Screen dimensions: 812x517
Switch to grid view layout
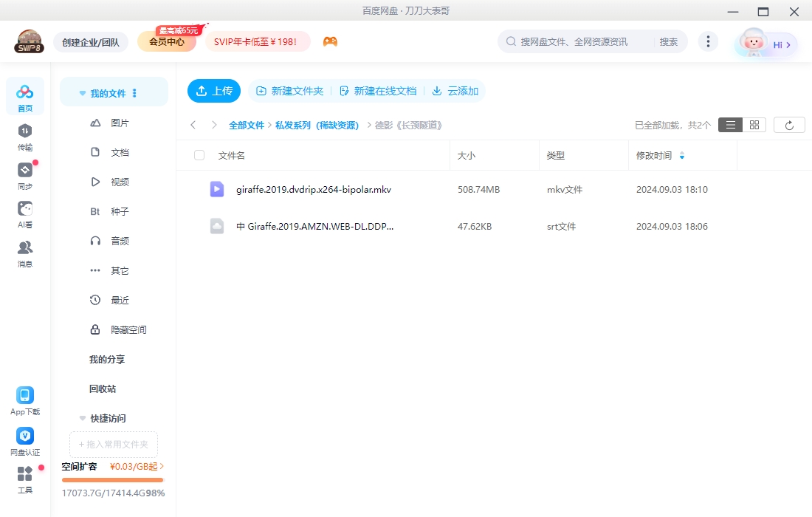753,124
